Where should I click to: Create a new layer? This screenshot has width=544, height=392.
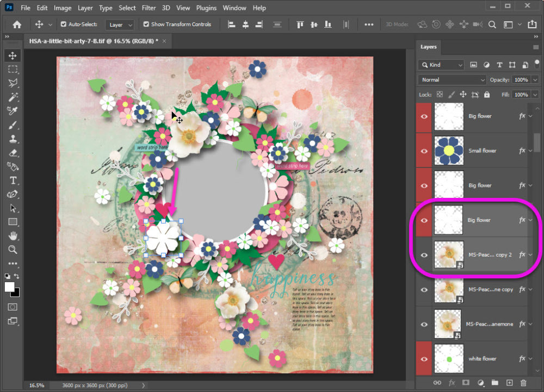point(509,383)
